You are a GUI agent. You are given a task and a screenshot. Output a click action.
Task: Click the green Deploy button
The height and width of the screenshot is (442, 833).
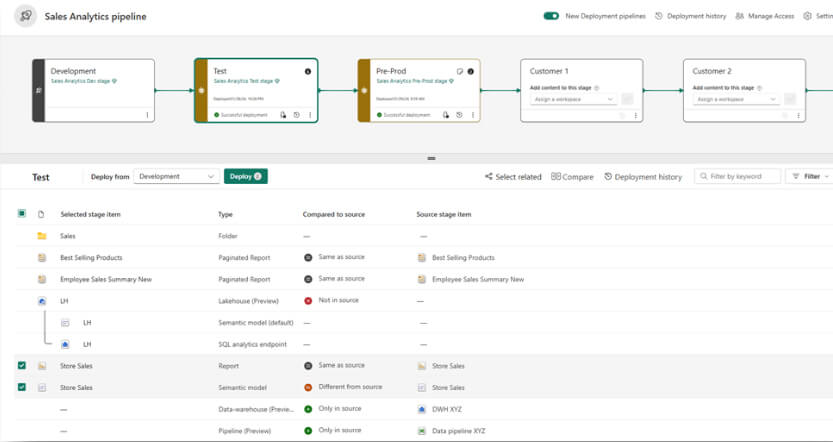click(245, 176)
